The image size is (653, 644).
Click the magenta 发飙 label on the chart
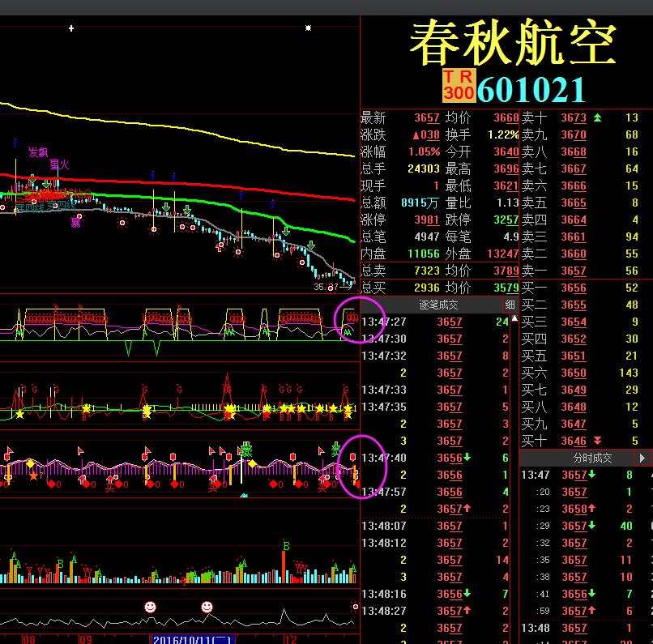pos(38,152)
